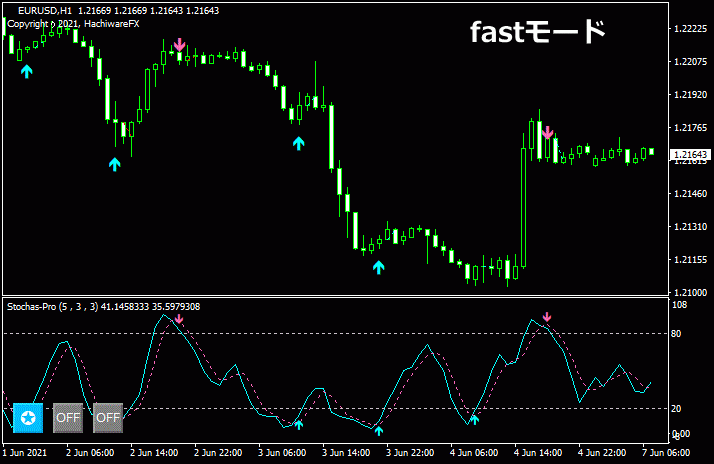Click the first pink down arrow on price chart
Screen dimensions: 714x464
(179, 45)
